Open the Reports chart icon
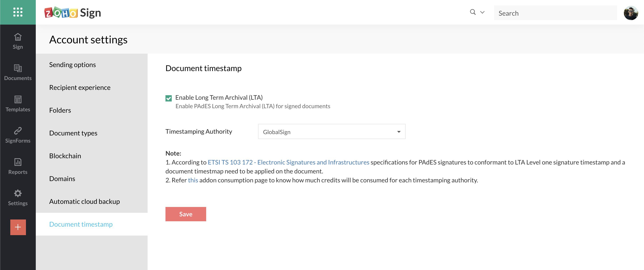644x270 pixels. [x=18, y=162]
